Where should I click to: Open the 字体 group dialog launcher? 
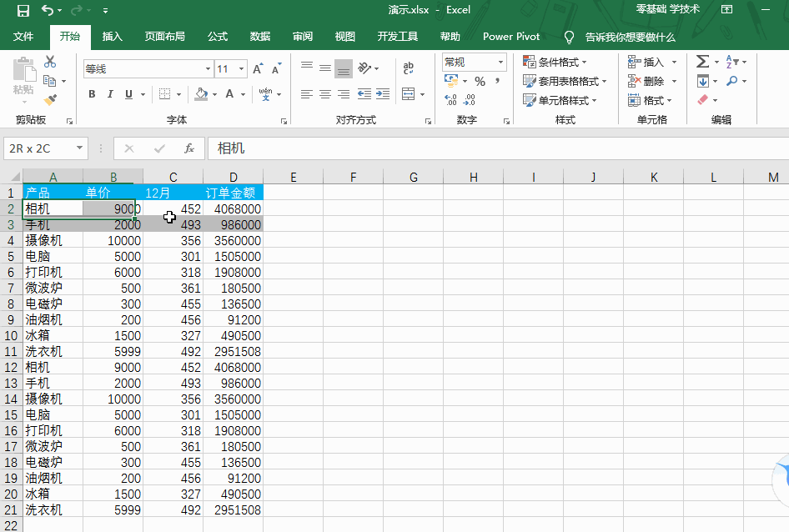(x=284, y=121)
